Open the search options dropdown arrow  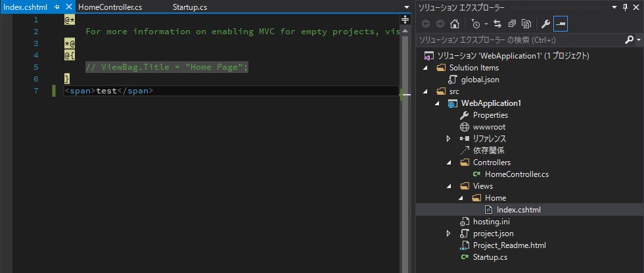pos(639,40)
